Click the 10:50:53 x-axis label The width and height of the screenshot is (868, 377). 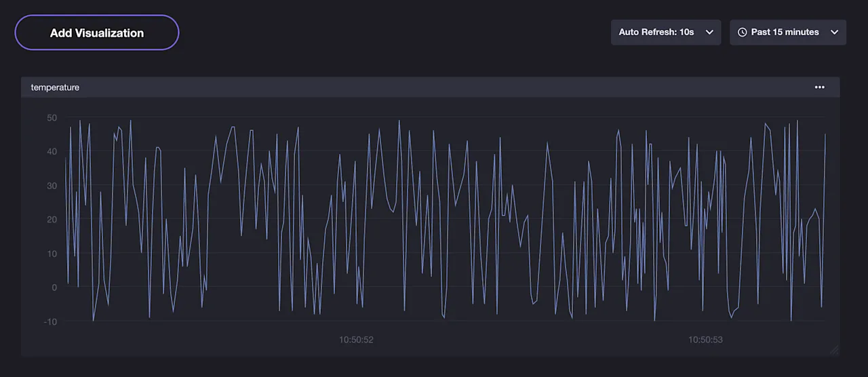click(x=705, y=340)
